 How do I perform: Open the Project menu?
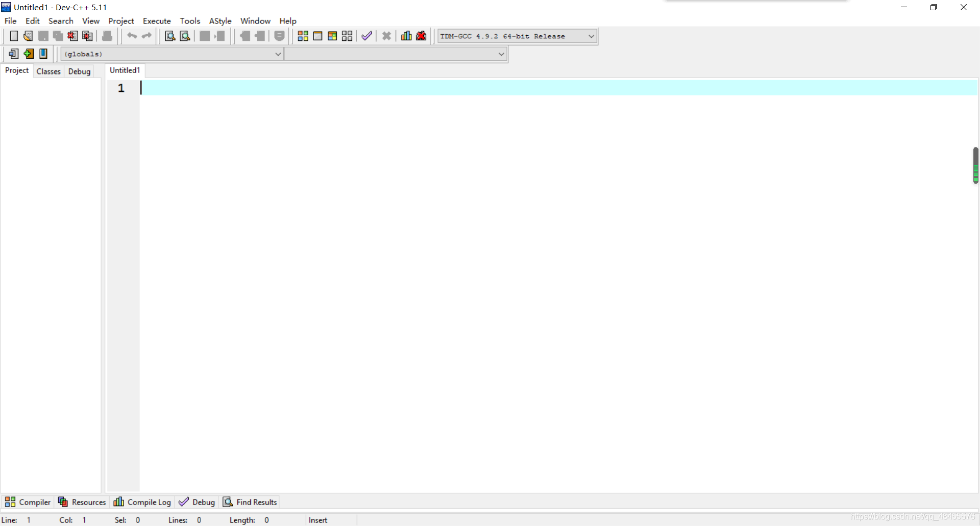pyautogui.click(x=121, y=21)
